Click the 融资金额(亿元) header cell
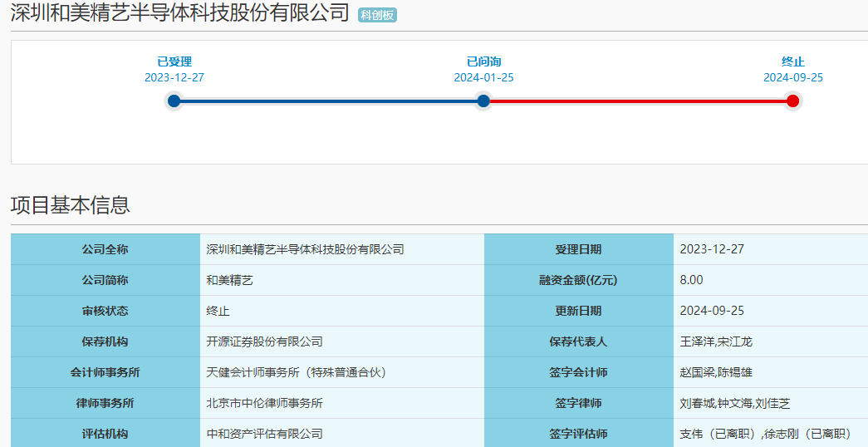This screenshot has width=868, height=447. point(578,280)
